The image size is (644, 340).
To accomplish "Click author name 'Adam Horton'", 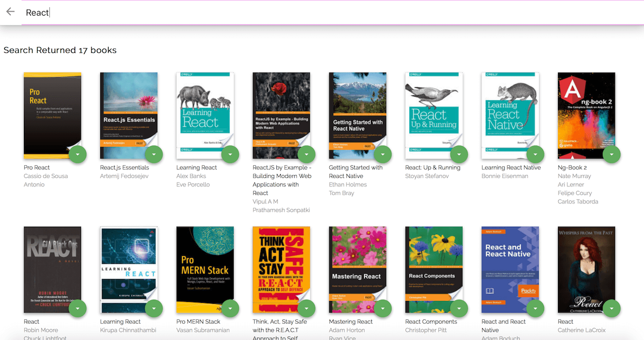I will (x=347, y=330).
